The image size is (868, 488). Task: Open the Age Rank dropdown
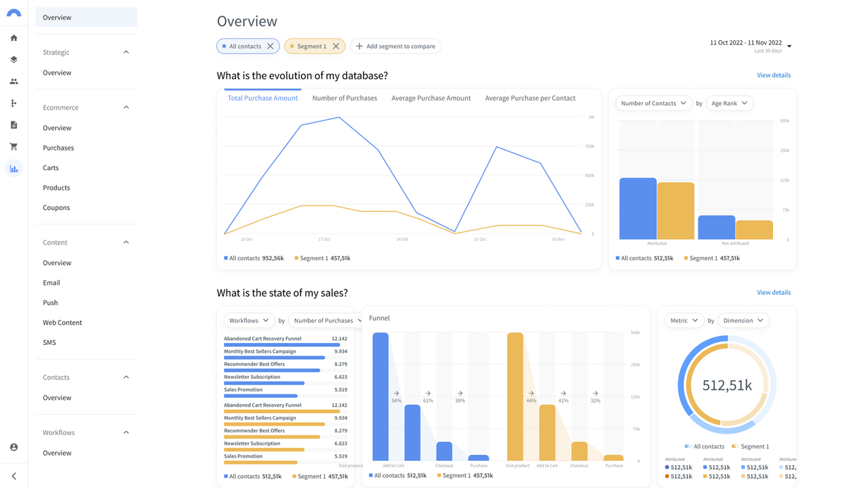[x=729, y=103]
